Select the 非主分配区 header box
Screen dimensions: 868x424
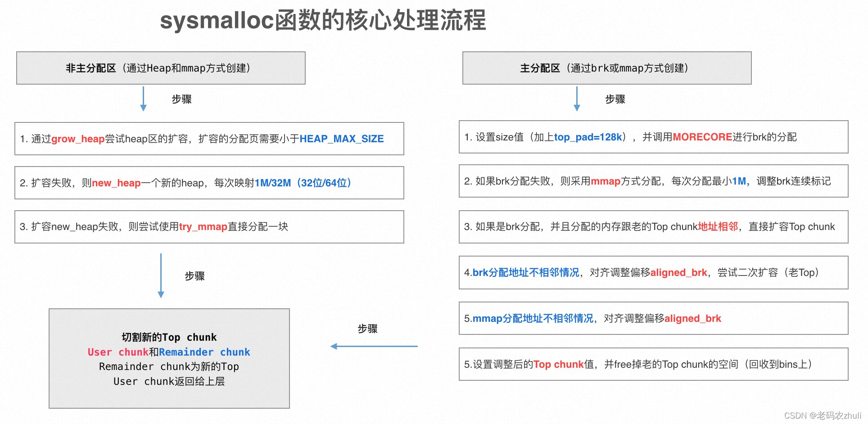(x=160, y=68)
